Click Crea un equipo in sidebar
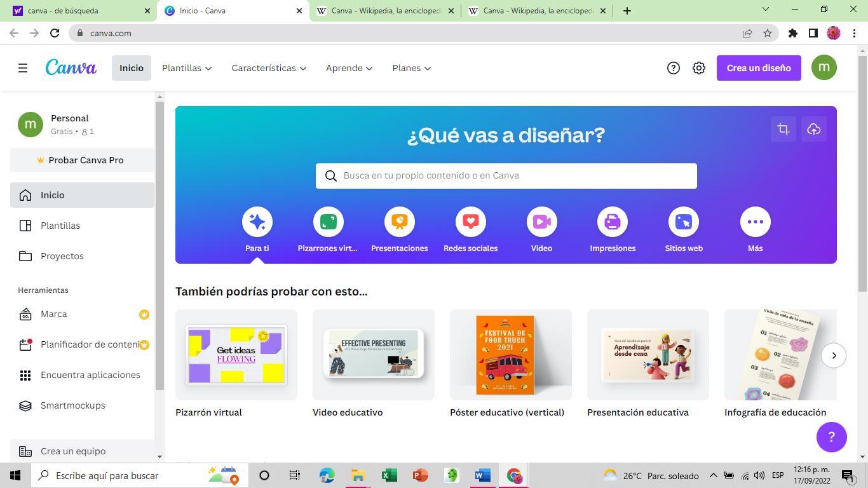 (x=82, y=451)
